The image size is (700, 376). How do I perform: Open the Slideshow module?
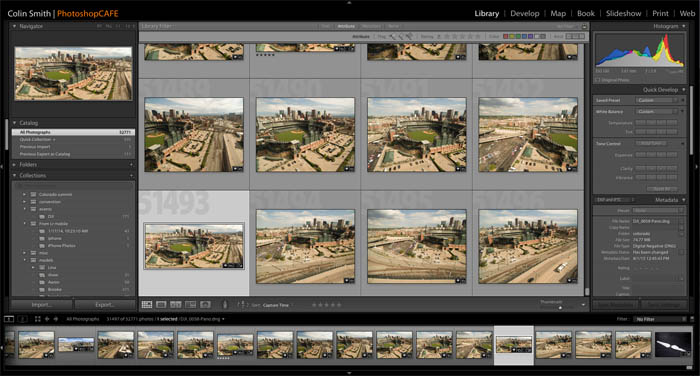pos(623,13)
